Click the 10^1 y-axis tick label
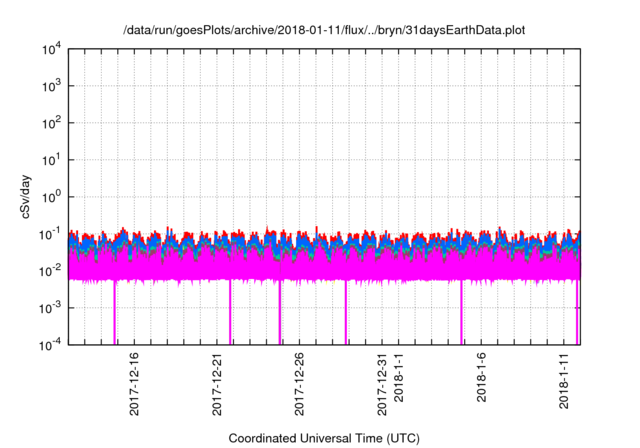This screenshot has height=448, width=640. pos(52,160)
